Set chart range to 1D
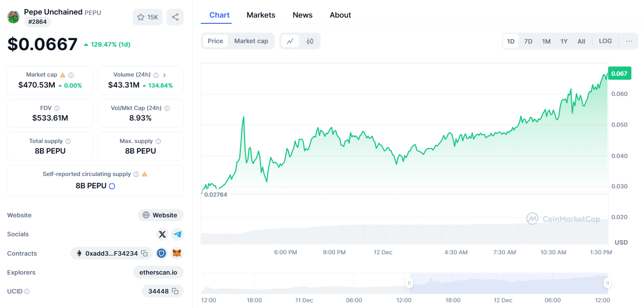This screenshot has width=644, height=308. tap(511, 41)
